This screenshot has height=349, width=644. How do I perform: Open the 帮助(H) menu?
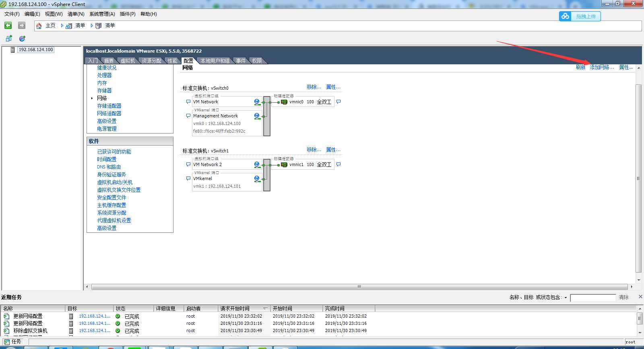tap(149, 14)
